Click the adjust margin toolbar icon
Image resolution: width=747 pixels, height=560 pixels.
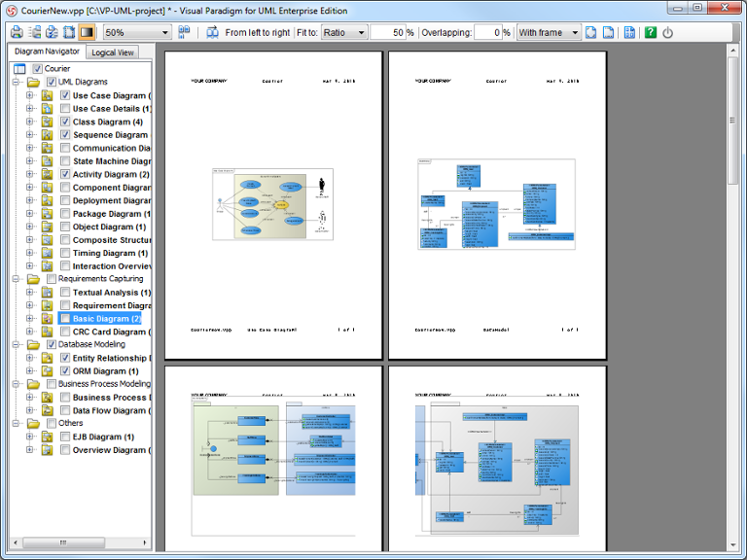point(69,32)
